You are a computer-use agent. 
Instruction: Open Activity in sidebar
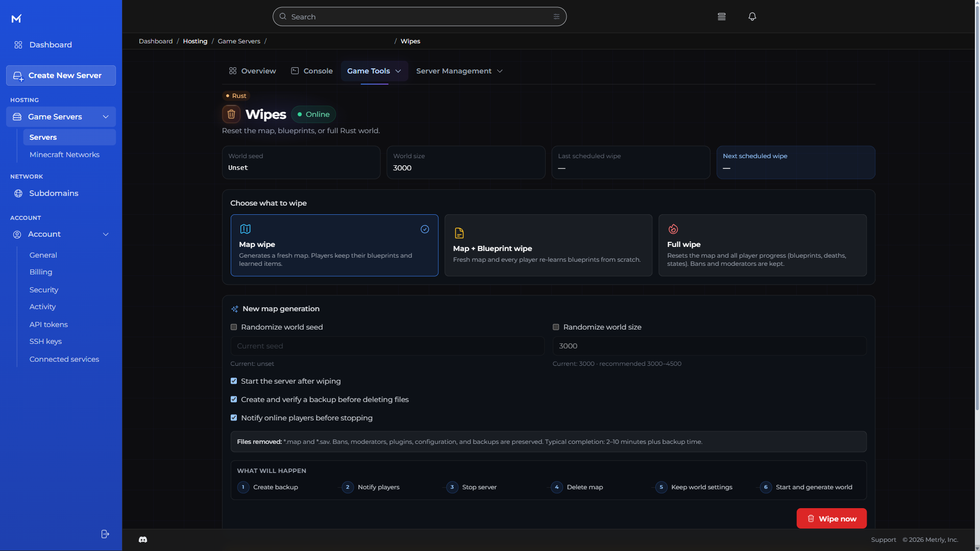42,307
